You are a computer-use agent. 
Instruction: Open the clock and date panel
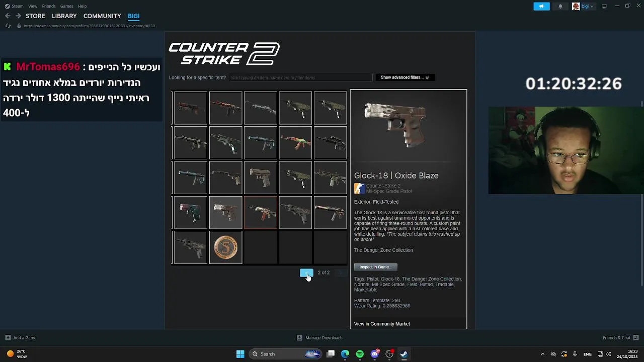tap(628, 354)
